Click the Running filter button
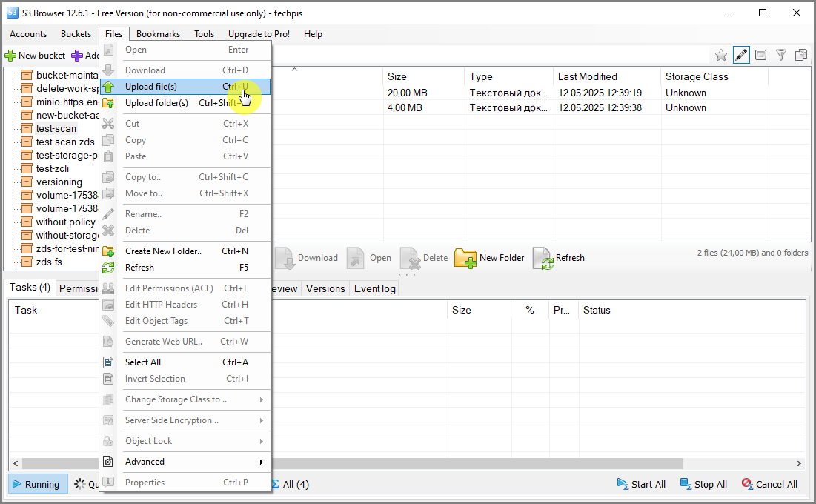The width and height of the screenshot is (816, 504). pos(38,484)
